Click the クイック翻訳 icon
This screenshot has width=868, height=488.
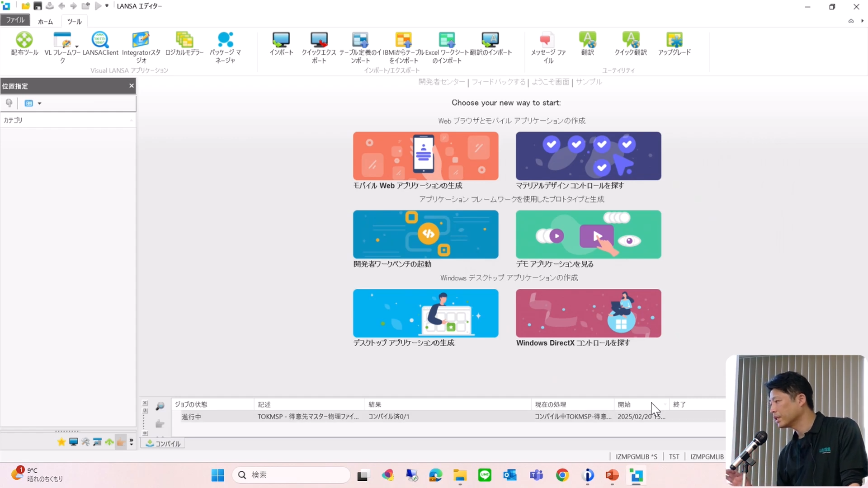coord(631,43)
